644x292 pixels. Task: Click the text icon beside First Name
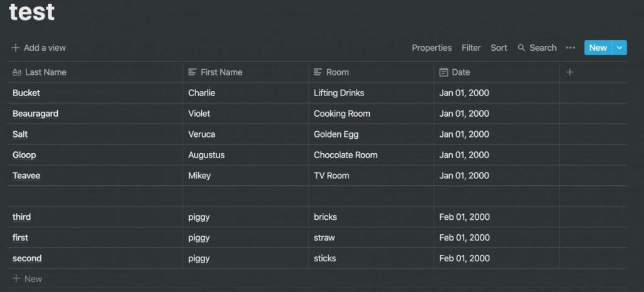192,72
